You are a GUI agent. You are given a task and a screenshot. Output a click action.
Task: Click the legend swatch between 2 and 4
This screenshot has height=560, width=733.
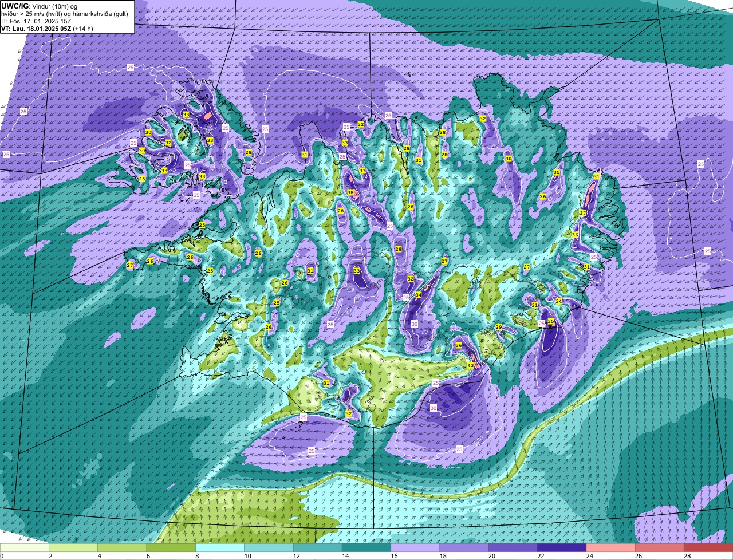tap(73, 548)
